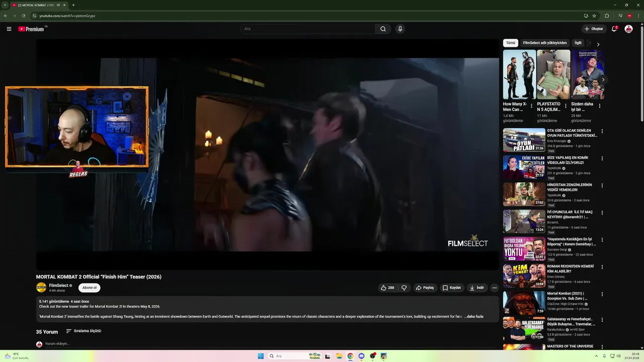
Task: Start voice search with microphone icon
Action: (x=400, y=29)
